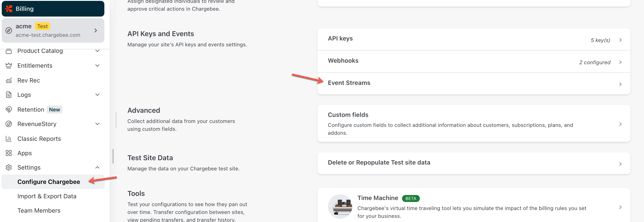Click the Time Machine thumbnail image
This screenshot has height=222, width=644.
coord(340,207)
